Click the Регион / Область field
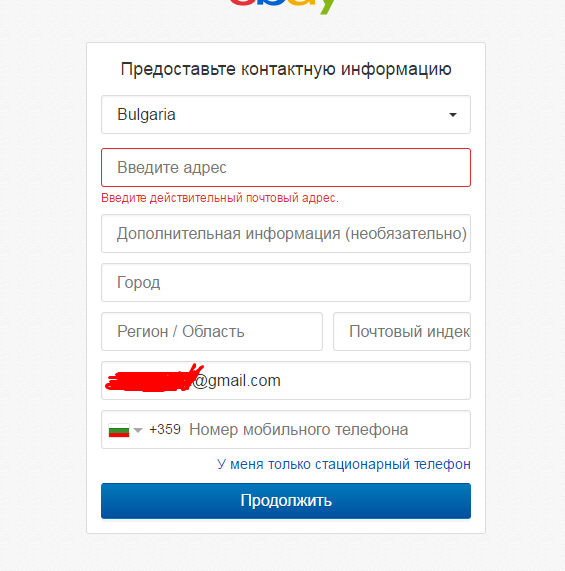This screenshot has height=571, width=565. [x=212, y=332]
